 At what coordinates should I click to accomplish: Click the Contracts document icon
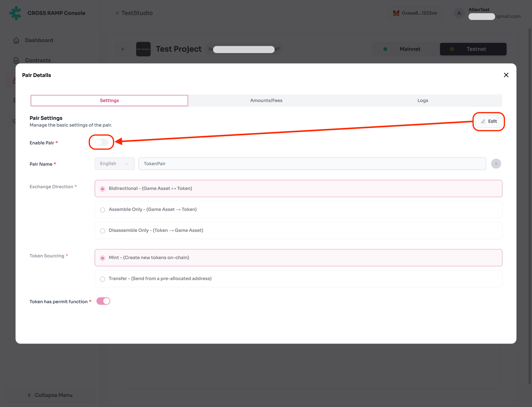pyautogui.click(x=16, y=60)
